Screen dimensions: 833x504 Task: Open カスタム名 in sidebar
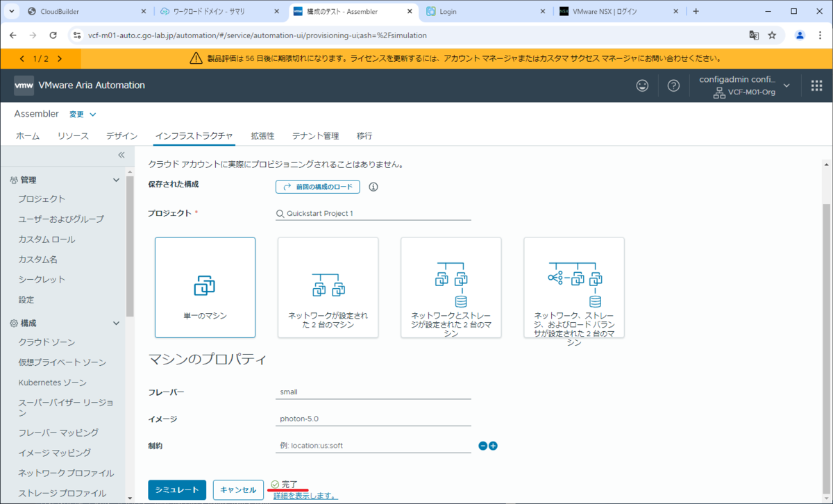[x=37, y=260]
